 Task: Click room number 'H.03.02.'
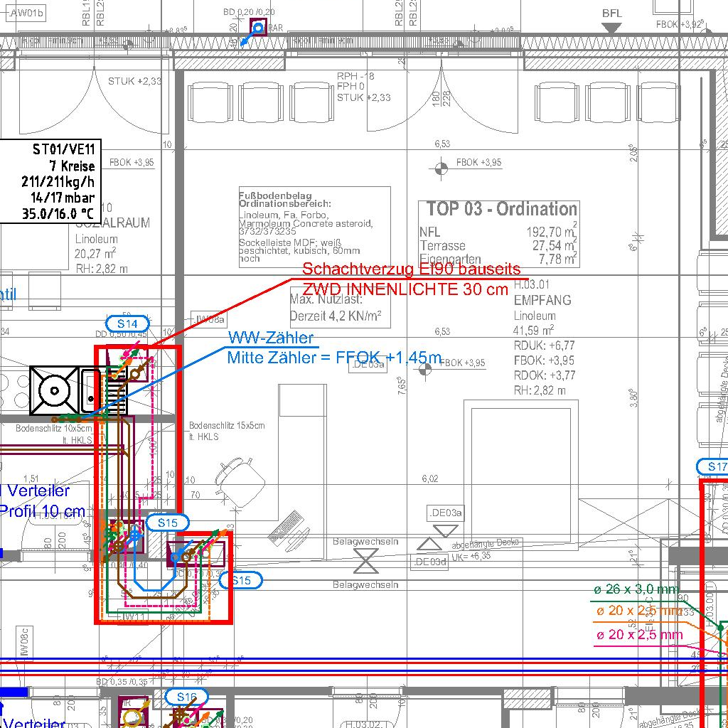point(367,724)
